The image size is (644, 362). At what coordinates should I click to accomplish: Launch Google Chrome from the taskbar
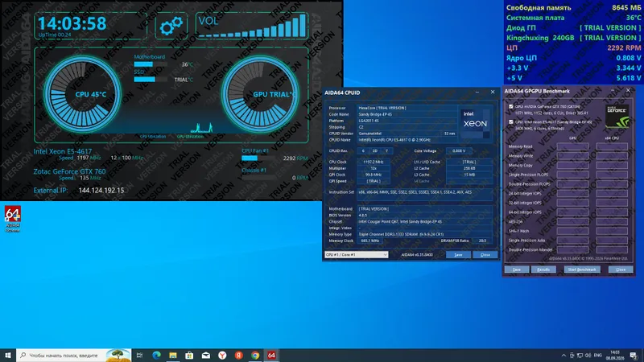click(255, 355)
